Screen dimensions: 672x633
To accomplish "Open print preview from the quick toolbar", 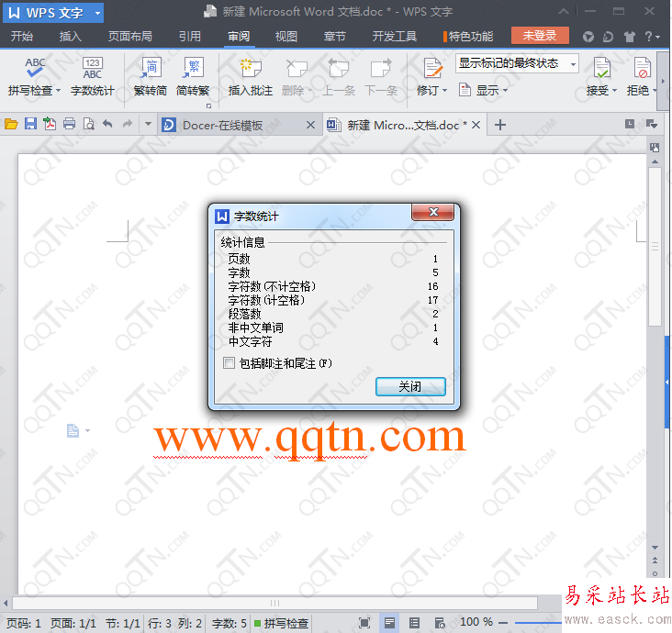I will point(88,124).
